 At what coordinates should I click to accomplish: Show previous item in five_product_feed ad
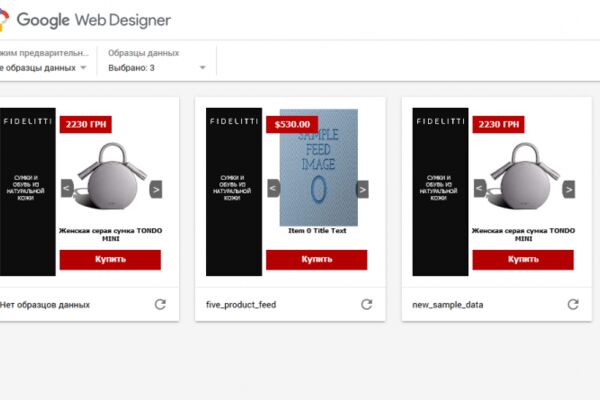coord(273,188)
